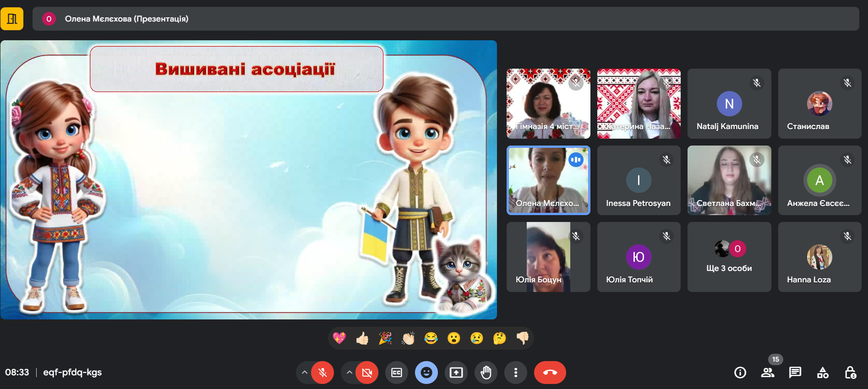
Task: Start presenting your screen
Action: point(456,373)
